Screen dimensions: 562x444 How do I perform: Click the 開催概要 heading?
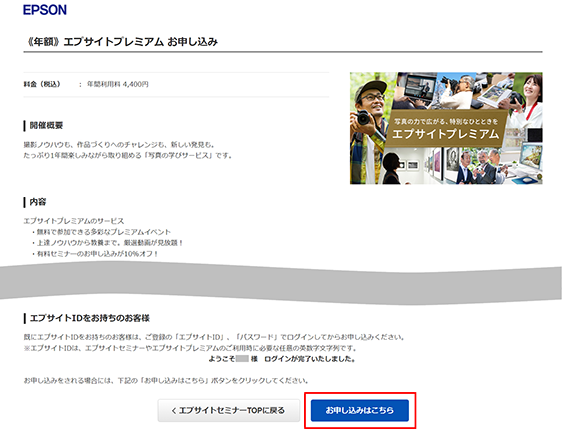click(x=46, y=125)
